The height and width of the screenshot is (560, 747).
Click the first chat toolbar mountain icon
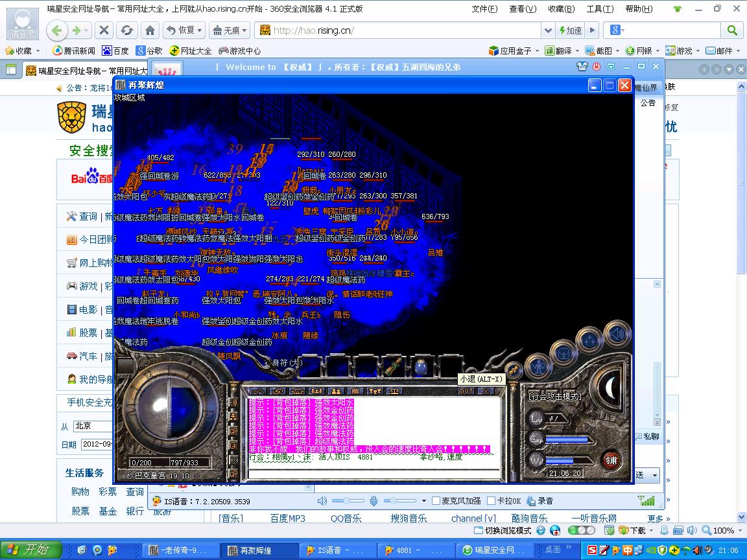point(257,391)
